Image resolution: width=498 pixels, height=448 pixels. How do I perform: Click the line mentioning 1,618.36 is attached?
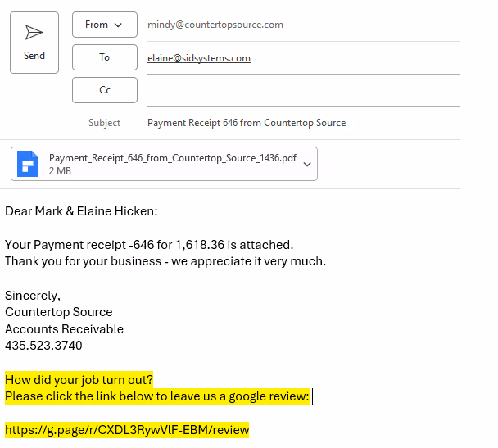pos(149,245)
